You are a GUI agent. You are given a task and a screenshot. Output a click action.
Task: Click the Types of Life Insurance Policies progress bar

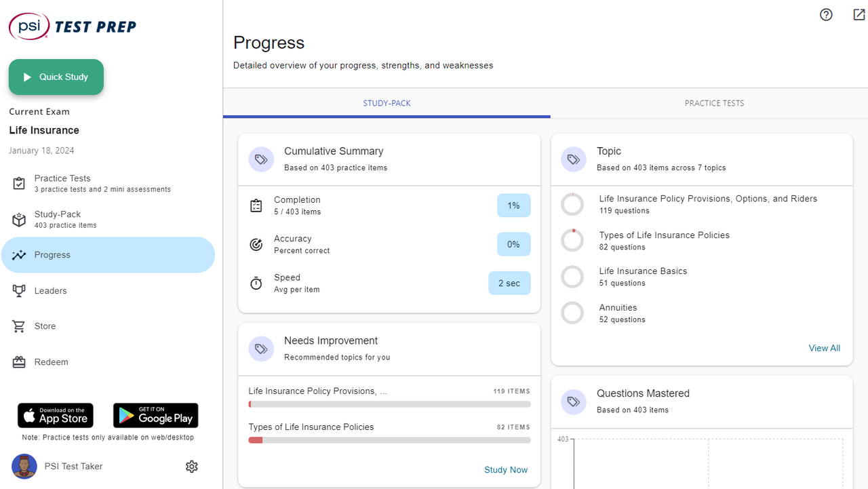pos(389,440)
